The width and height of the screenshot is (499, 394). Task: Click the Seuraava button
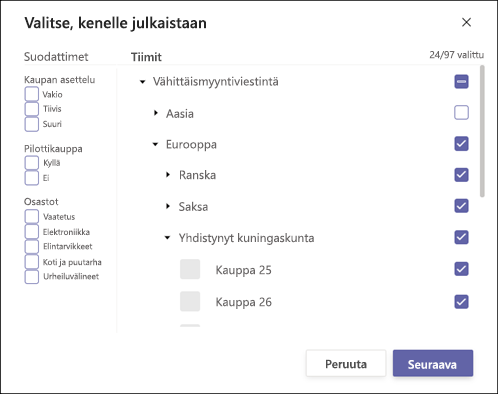(x=433, y=364)
